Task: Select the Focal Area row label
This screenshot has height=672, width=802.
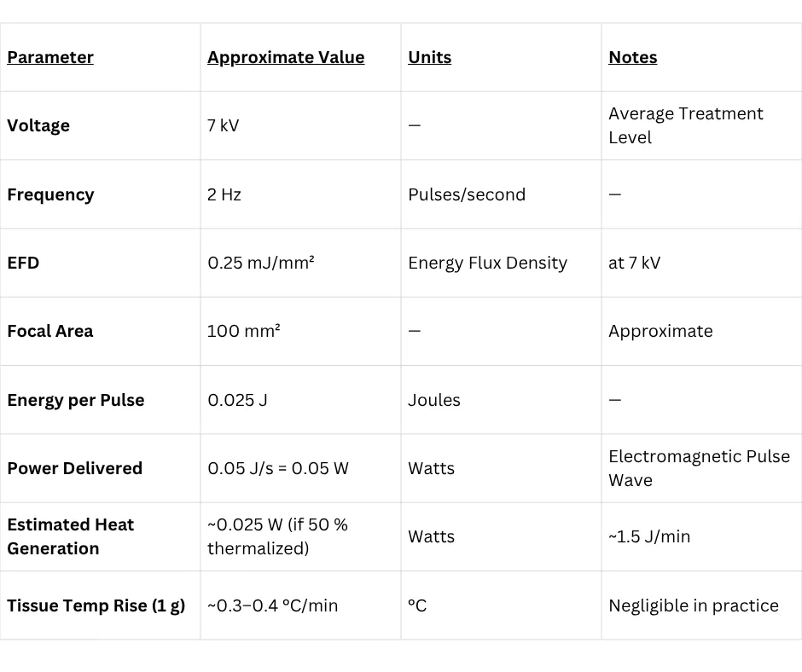Action: coord(50,332)
